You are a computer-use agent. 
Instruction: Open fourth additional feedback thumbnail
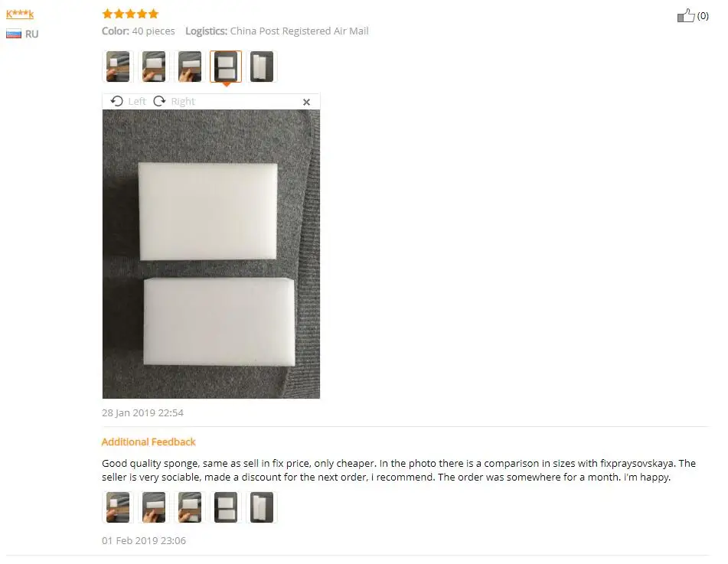click(226, 507)
